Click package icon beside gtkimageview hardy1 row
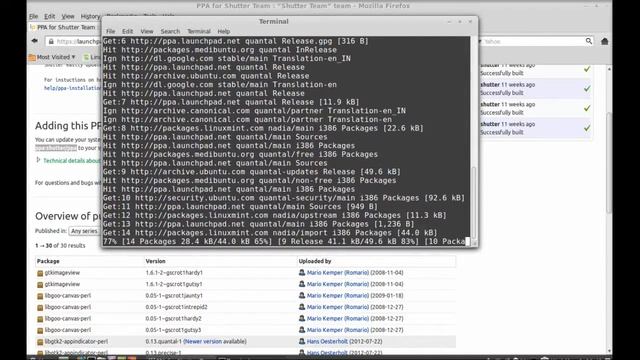The image size is (640, 360). pos(40,273)
